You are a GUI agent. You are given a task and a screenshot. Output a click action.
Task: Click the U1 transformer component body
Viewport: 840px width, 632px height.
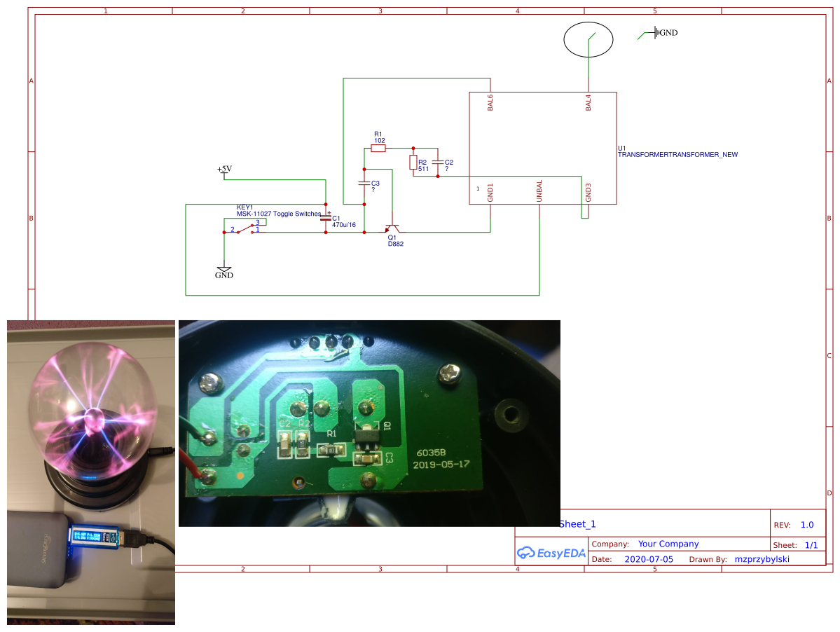click(x=543, y=149)
